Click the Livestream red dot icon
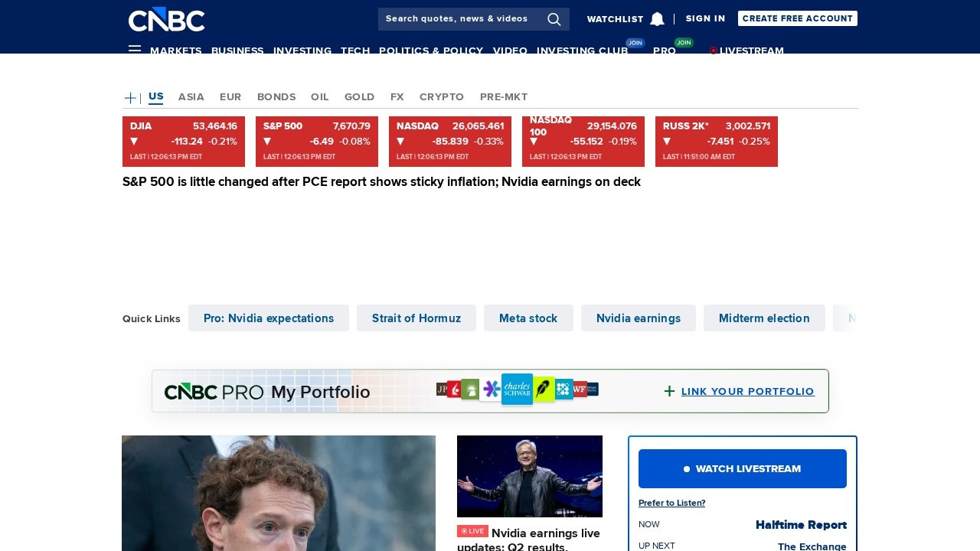 pyautogui.click(x=714, y=51)
